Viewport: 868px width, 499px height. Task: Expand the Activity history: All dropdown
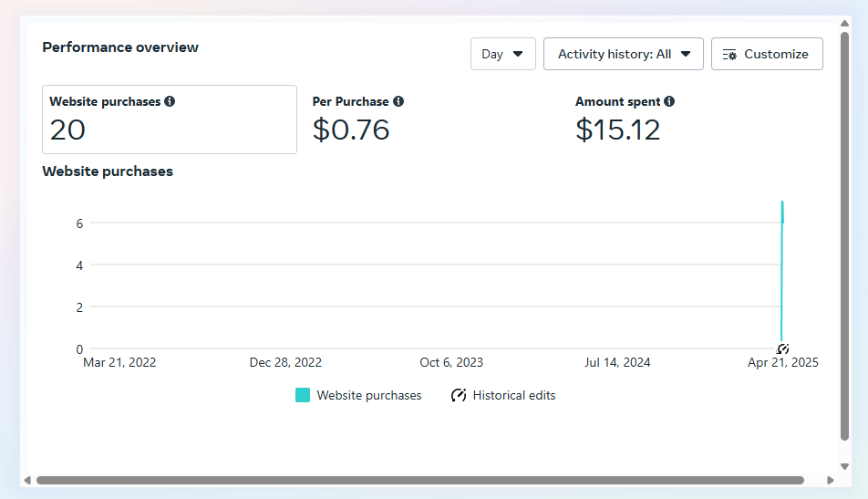(x=623, y=54)
